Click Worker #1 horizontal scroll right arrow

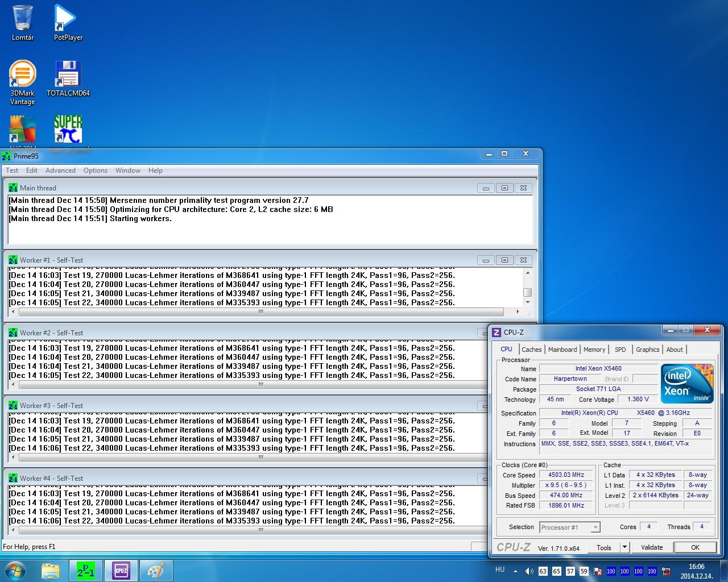click(x=518, y=311)
